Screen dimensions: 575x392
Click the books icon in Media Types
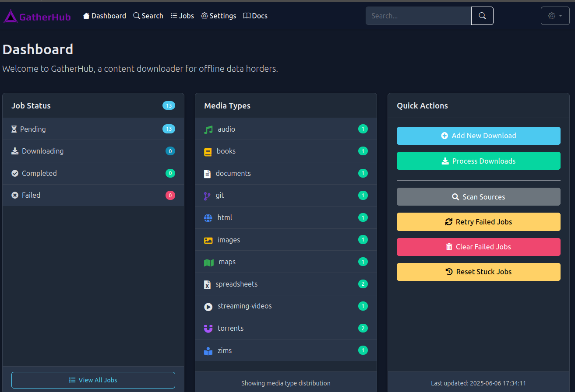point(208,151)
